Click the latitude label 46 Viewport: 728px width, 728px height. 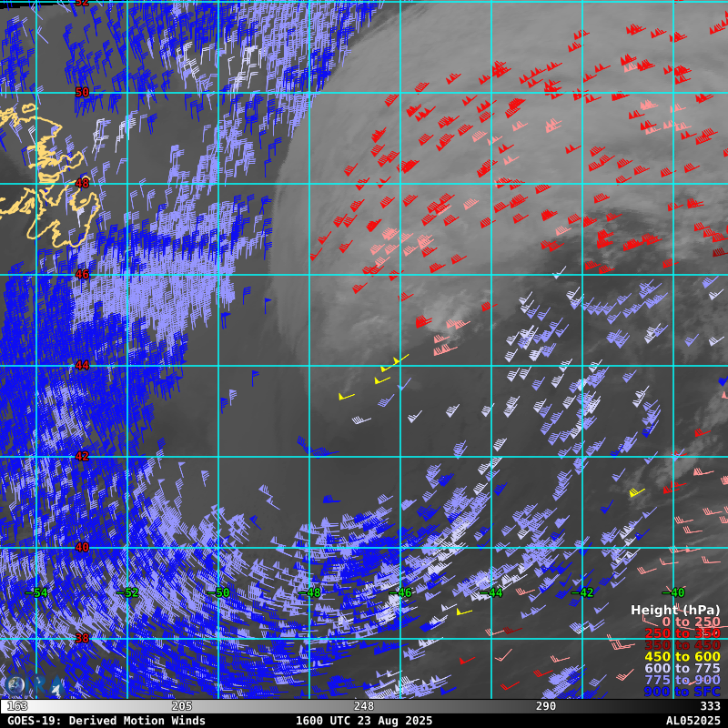point(82,275)
